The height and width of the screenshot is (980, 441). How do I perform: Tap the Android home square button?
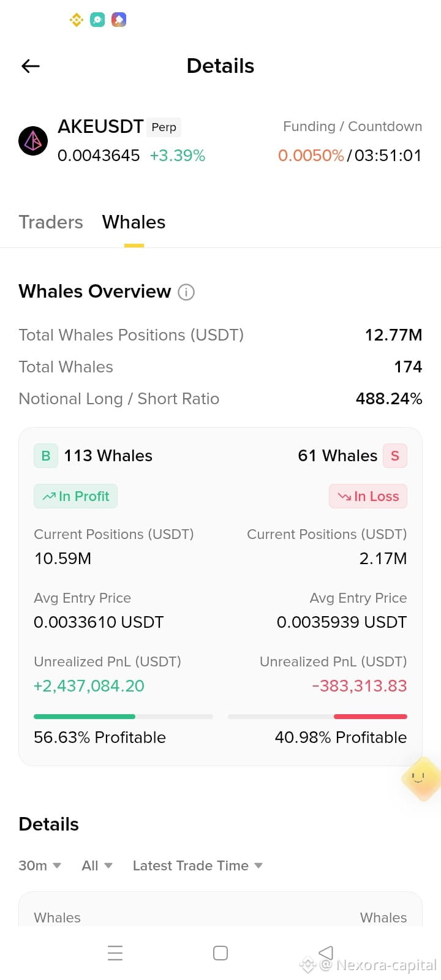pyautogui.click(x=221, y=953)
